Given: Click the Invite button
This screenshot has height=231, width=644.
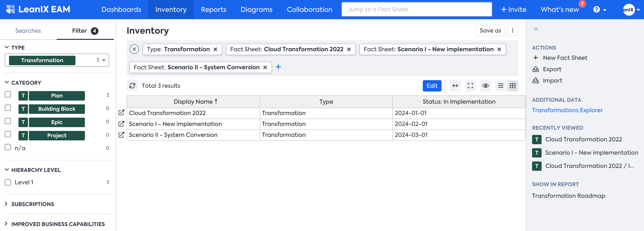Looking at the screenshot, I should (x=514, y=9).
